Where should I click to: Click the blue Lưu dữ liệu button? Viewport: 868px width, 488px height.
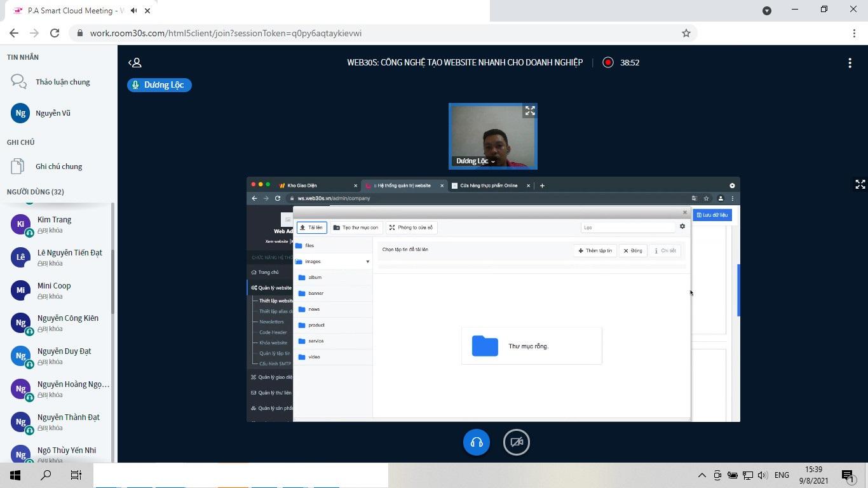712,215
